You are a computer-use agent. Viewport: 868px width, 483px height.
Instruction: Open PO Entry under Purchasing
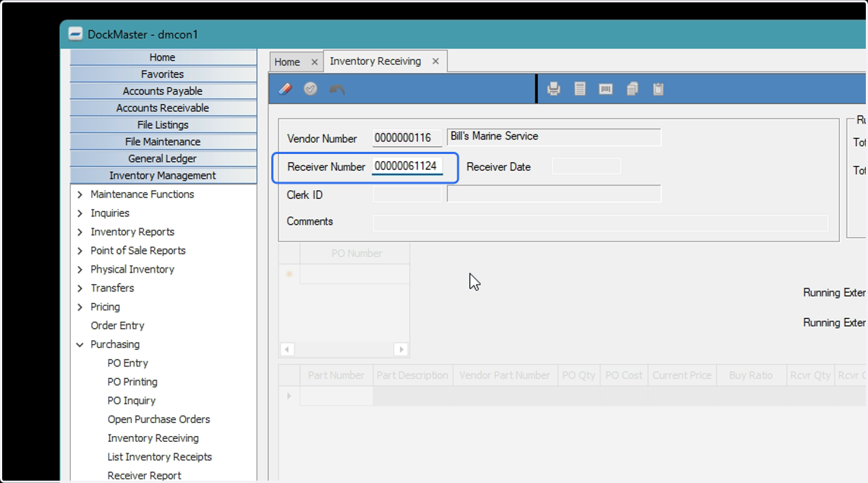127,363
